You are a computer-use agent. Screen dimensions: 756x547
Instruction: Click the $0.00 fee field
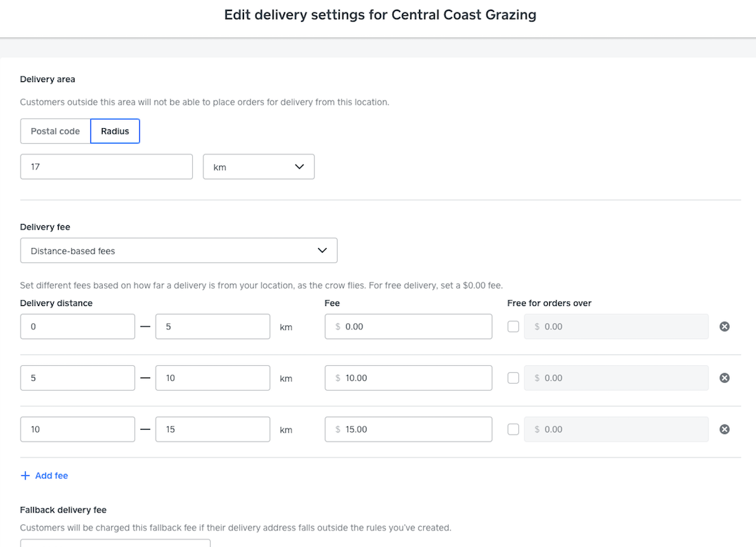[x=409, y=327]
